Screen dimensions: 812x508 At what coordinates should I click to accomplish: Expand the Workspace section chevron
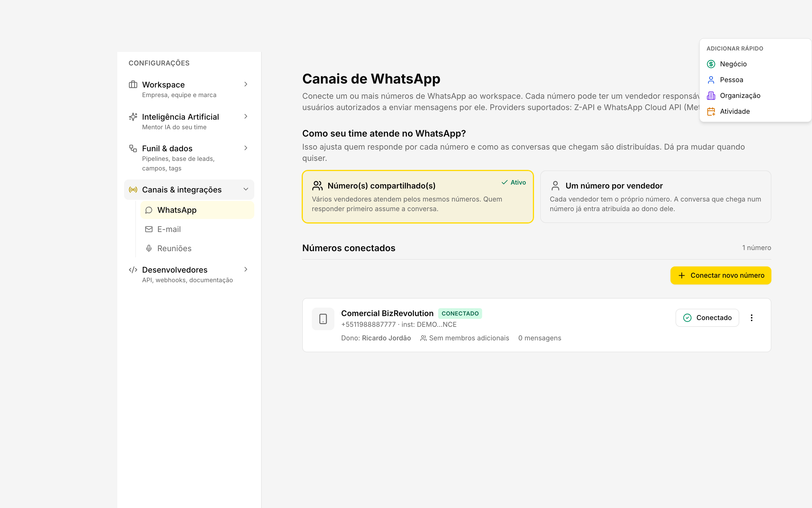246,84
